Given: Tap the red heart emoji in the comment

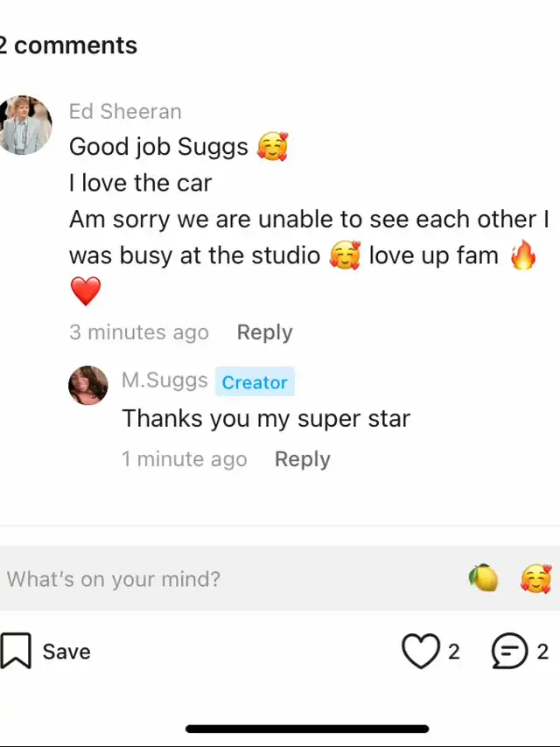Looking at the screenshot, I should (x=85, y=291).
